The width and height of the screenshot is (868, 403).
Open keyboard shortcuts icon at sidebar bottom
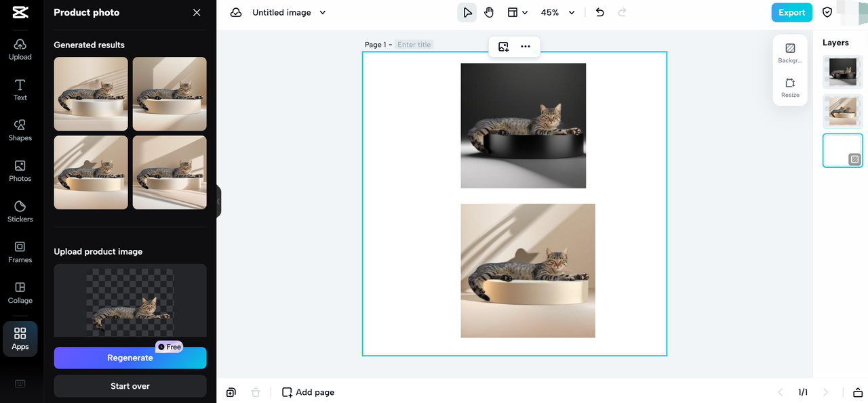tap(20, 384)
